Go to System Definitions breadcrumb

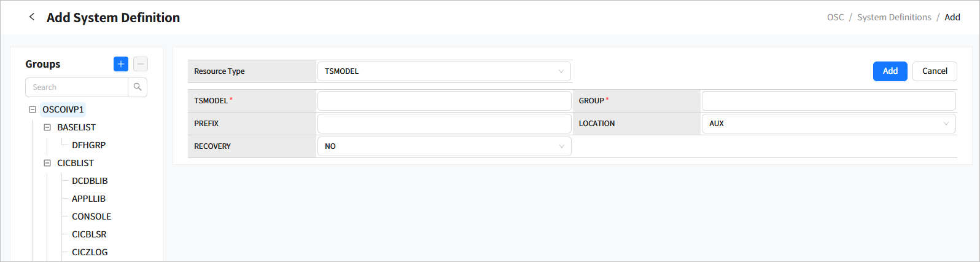894,17
